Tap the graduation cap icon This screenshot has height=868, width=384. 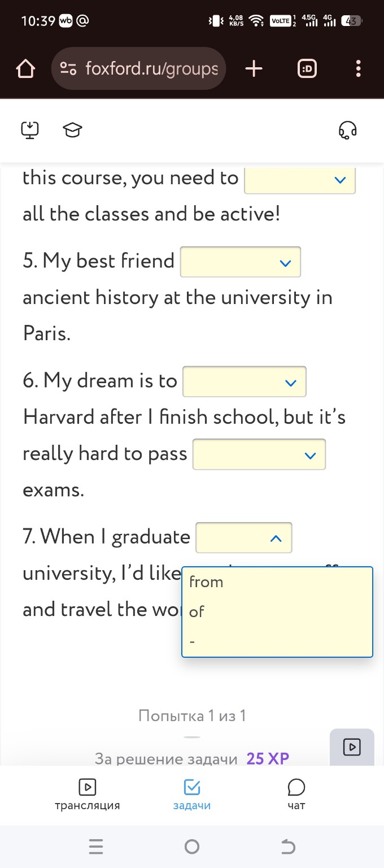click(72, 131)
